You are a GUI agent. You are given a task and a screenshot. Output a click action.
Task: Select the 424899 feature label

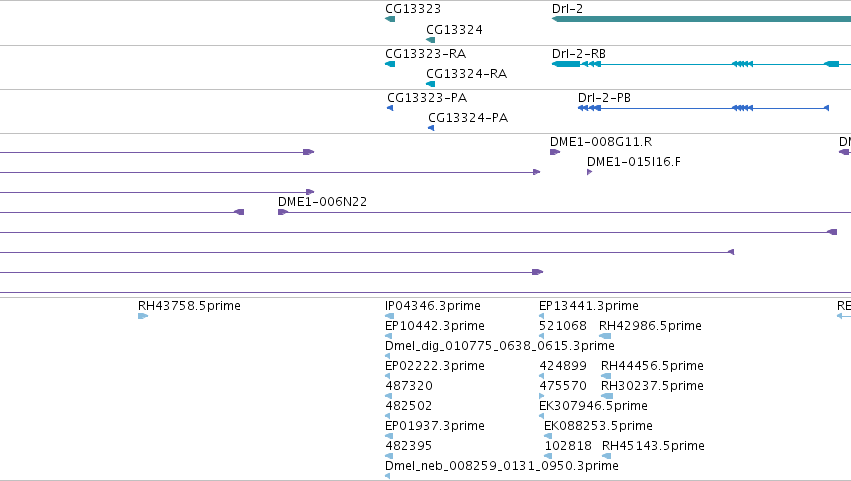[562, 366]
